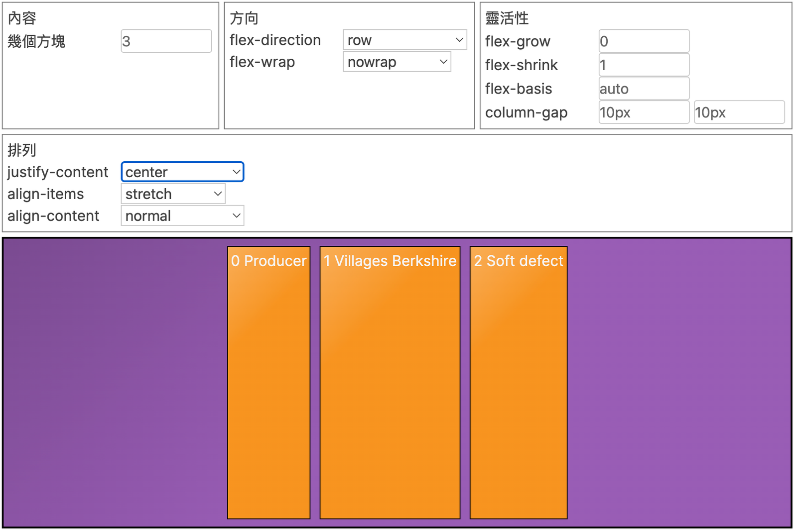Click the 1 Villages Berkshire box

390,382
